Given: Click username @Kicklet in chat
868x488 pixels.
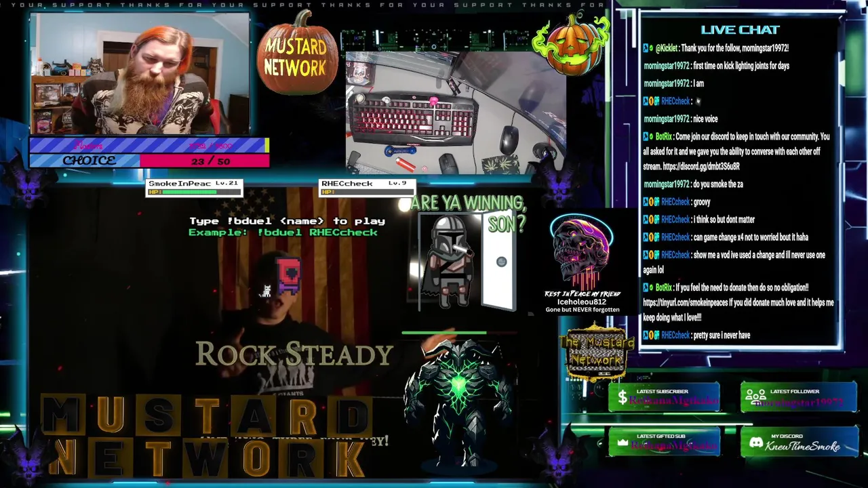Looking at the screenshot, I should (x=667, y=48).
